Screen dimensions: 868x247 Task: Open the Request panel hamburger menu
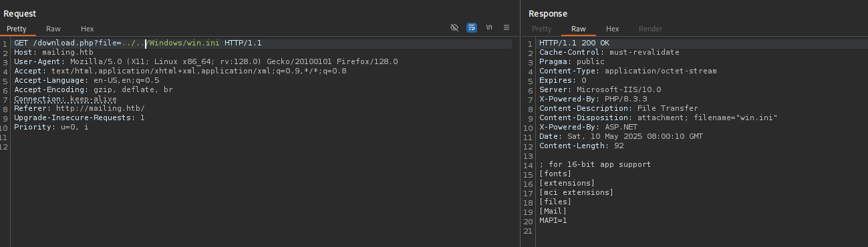[507, 28]
